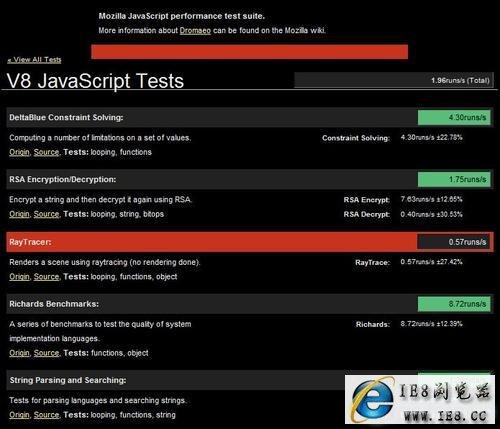Select the RayTrace result label
Viewport: 500px width, 429px height.
(372, 263)
